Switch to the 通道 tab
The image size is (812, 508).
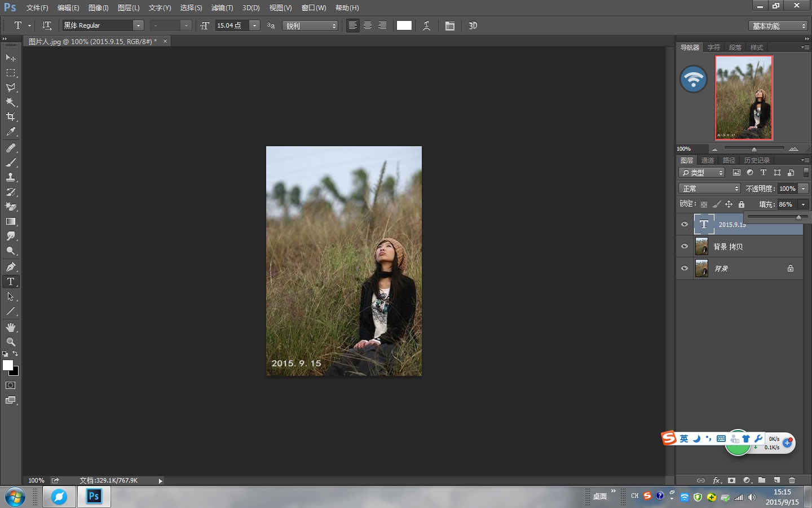(x=708, y=160)
